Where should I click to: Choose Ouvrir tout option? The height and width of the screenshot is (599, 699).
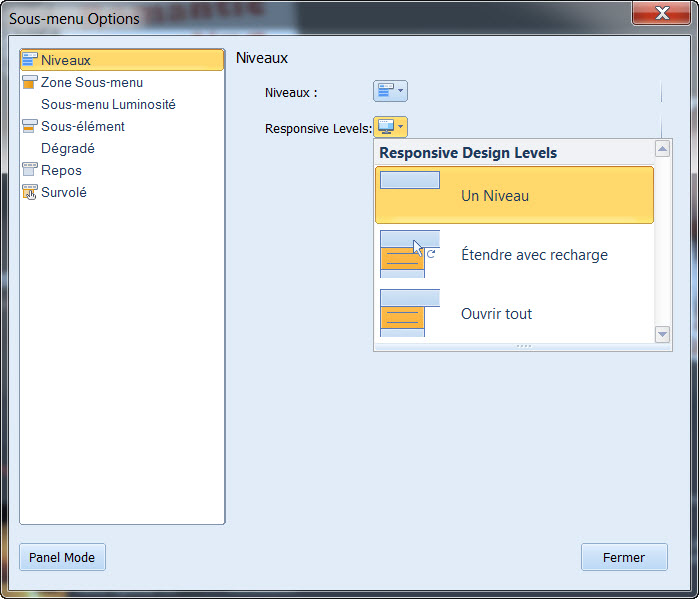tap(514, 313)
